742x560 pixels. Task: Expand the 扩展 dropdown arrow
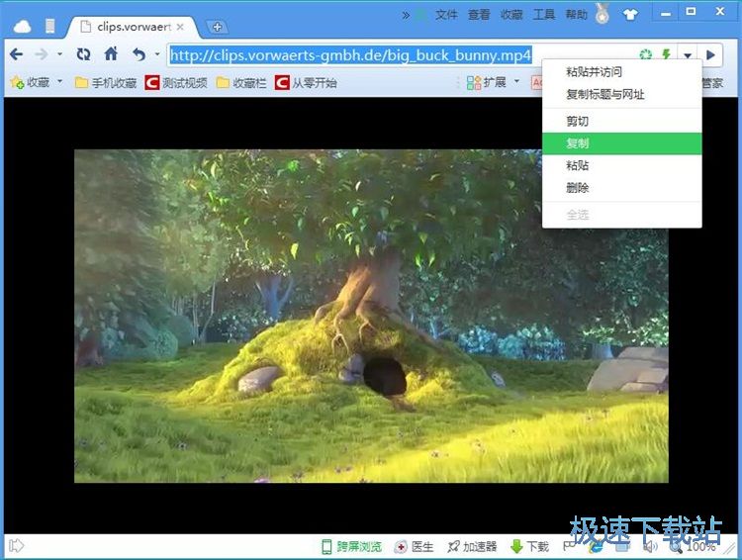[x=516, y=81]
